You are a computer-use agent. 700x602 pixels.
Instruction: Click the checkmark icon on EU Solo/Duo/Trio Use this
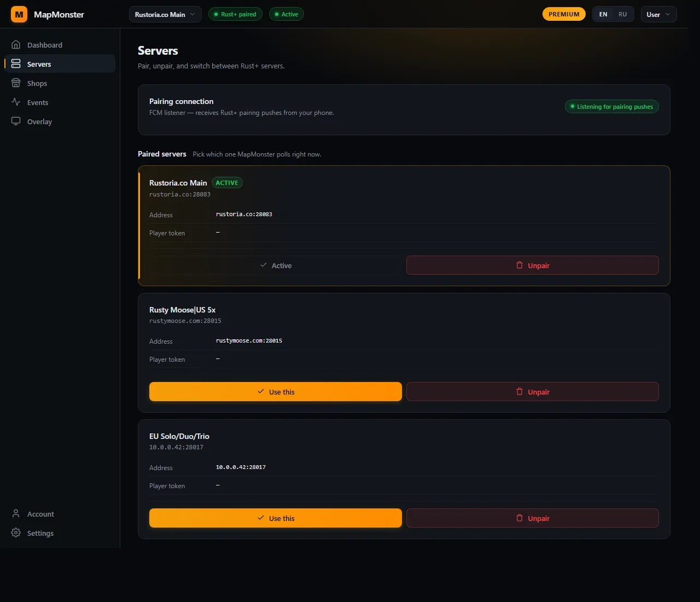[x=261, y=518]
